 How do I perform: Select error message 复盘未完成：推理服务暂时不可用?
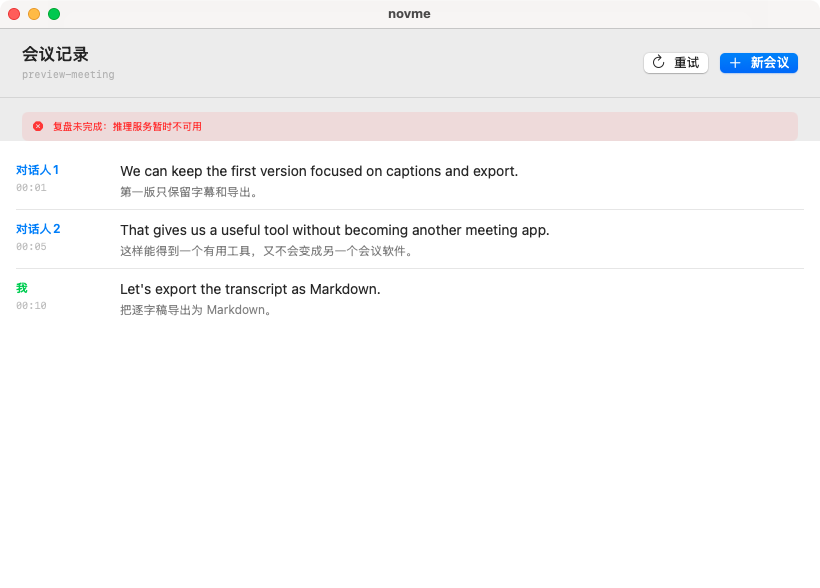(x=127, y=127)
